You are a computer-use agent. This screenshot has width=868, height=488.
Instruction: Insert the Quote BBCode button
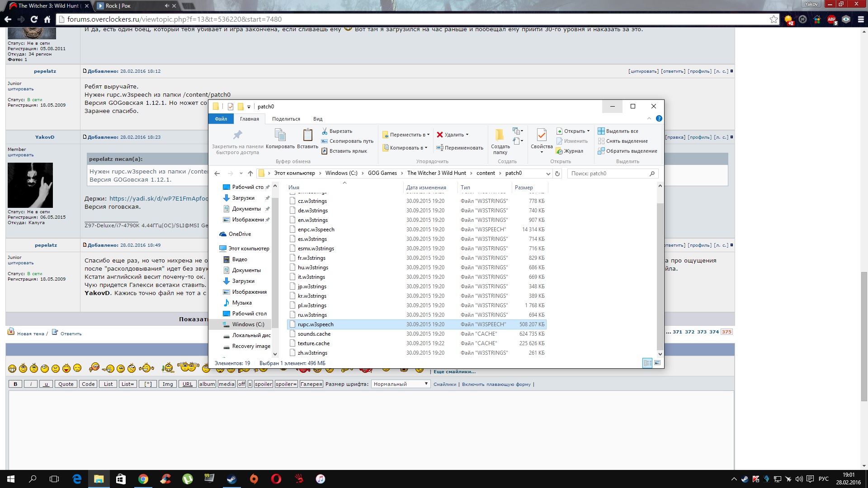(x=66, y=384)
